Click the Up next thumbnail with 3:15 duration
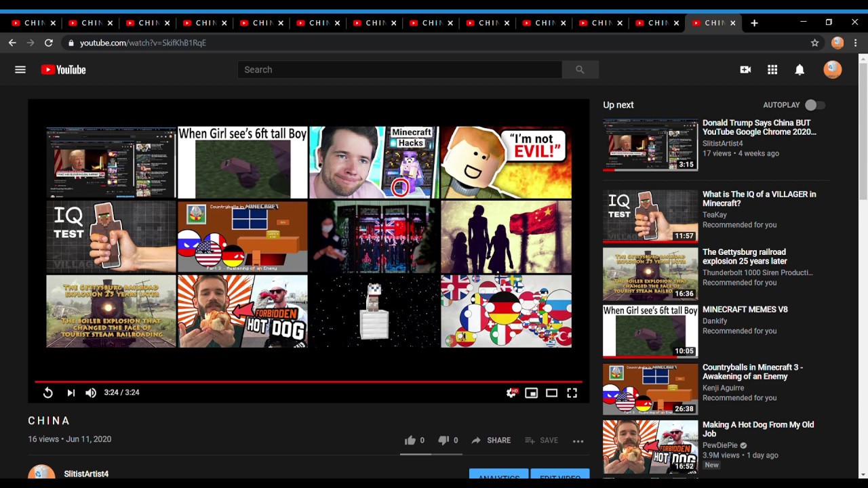 650,145
